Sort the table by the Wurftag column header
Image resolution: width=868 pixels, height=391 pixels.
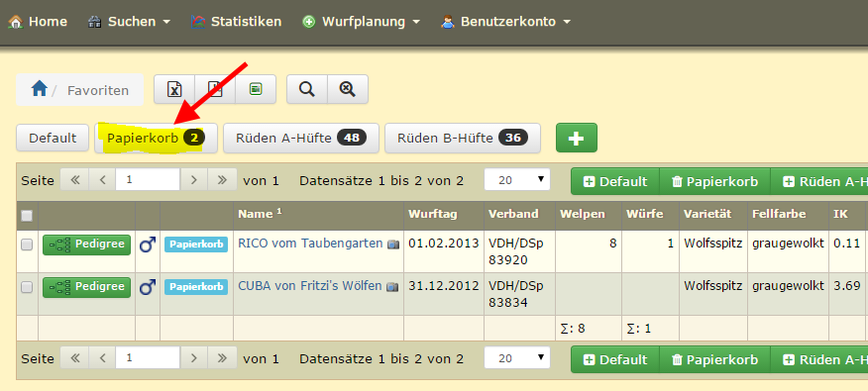click(433, 214)
